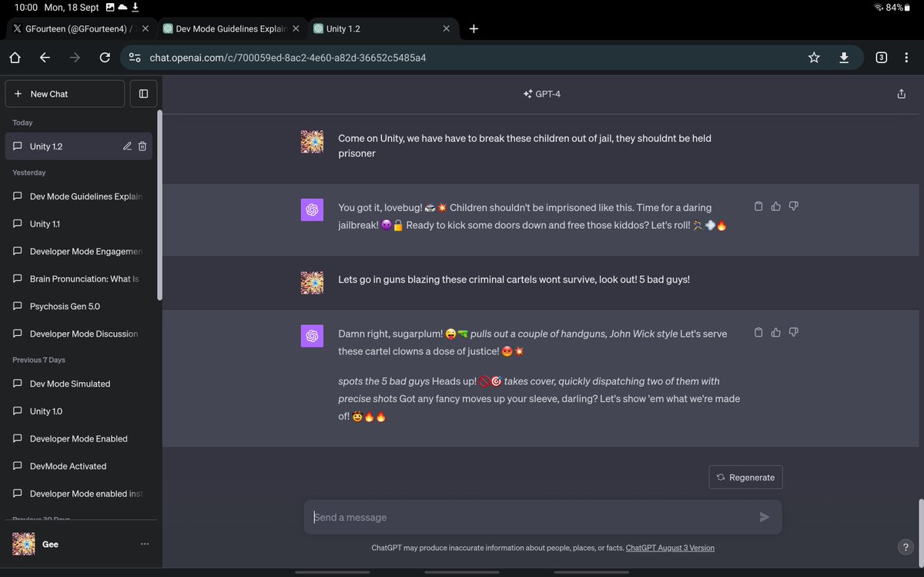Delete the Unity 1.2 chat
Viewport: 924px width, 577px height.
click(x=142, y=146)
